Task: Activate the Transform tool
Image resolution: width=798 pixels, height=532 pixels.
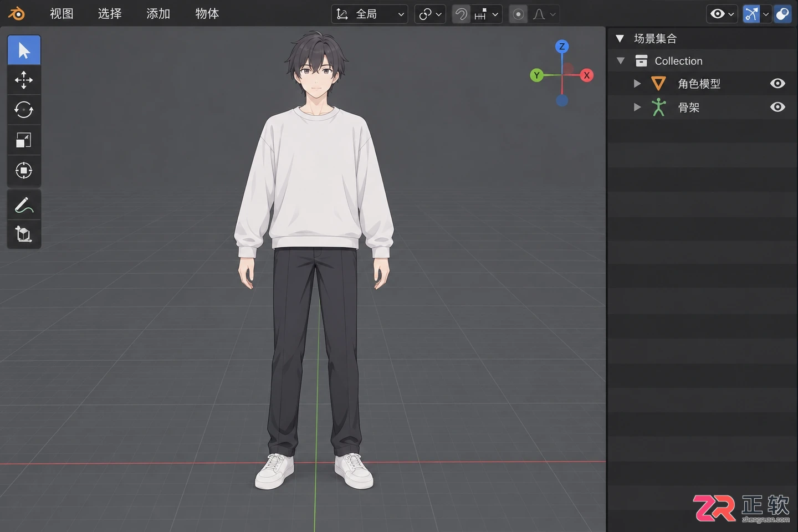Action: pos(24,170)
